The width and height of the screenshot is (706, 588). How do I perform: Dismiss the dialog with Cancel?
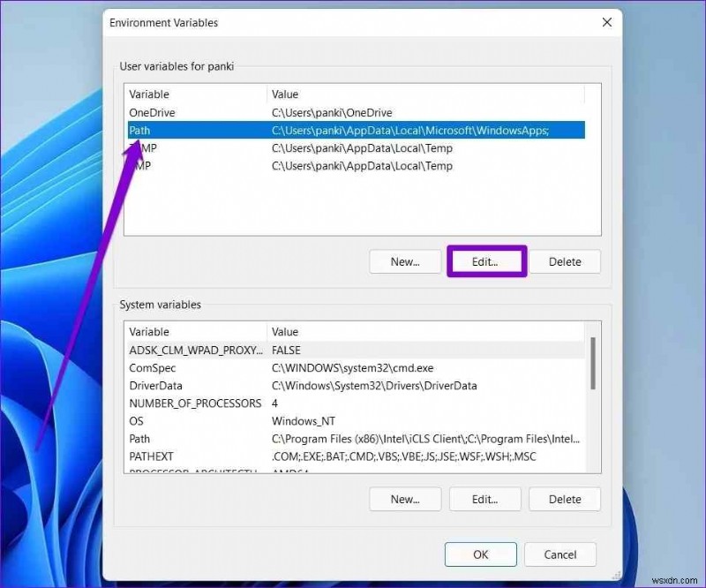pos(560,554)
